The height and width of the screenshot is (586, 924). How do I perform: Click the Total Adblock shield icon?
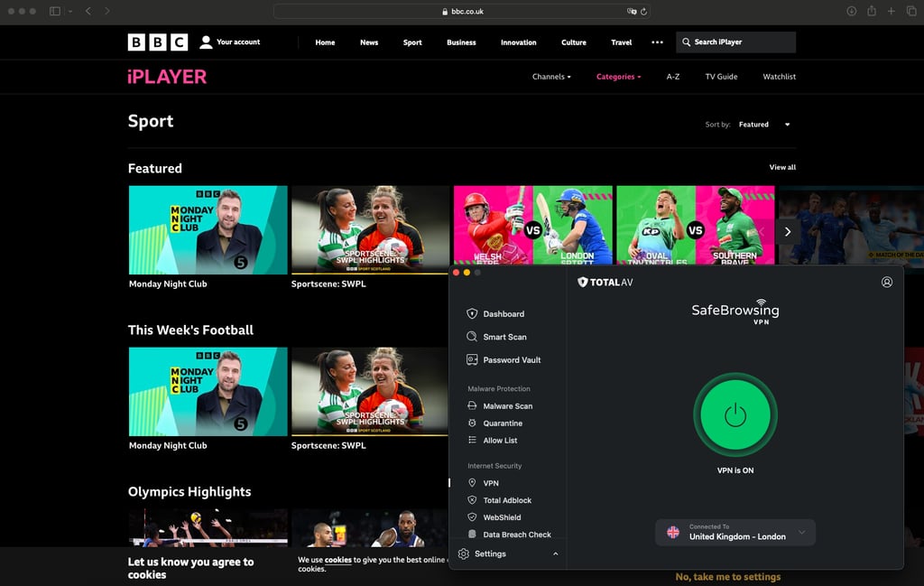tap(472, 500)
